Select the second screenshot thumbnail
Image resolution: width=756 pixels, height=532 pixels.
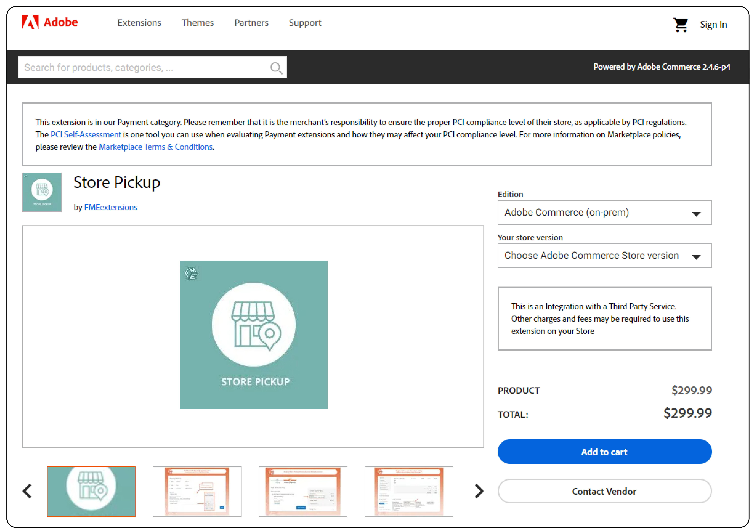197,491
